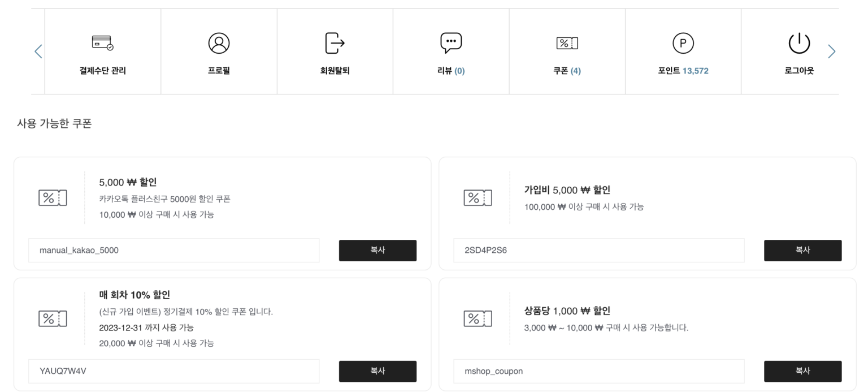The width and height of the screenshot is (868, 392).
Task: Click the membership withdrawal exit icon
Action: click(335, 43)
